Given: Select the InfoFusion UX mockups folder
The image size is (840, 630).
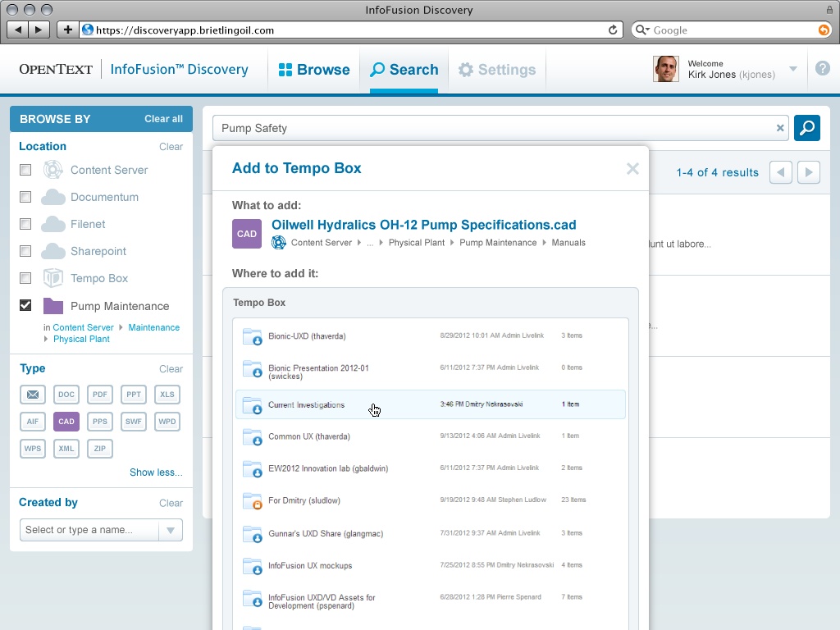Looking at the screenshot, I should pyautogui.click(x=430, y=565).
